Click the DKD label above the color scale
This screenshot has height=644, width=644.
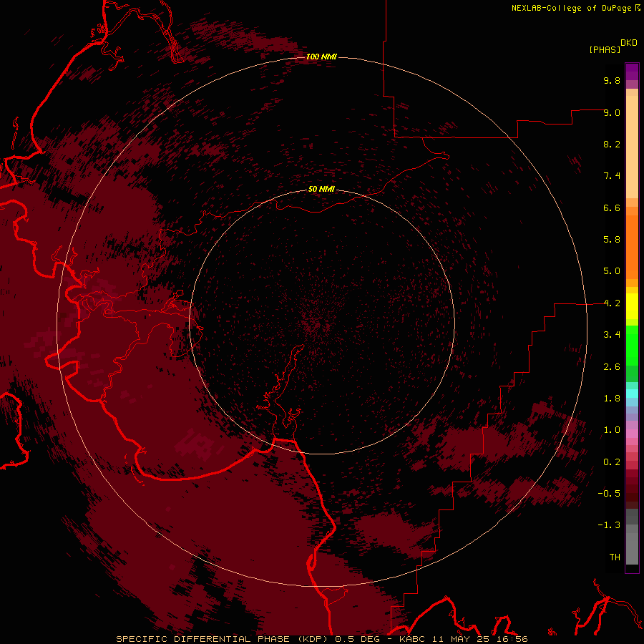tap(629, 43)
